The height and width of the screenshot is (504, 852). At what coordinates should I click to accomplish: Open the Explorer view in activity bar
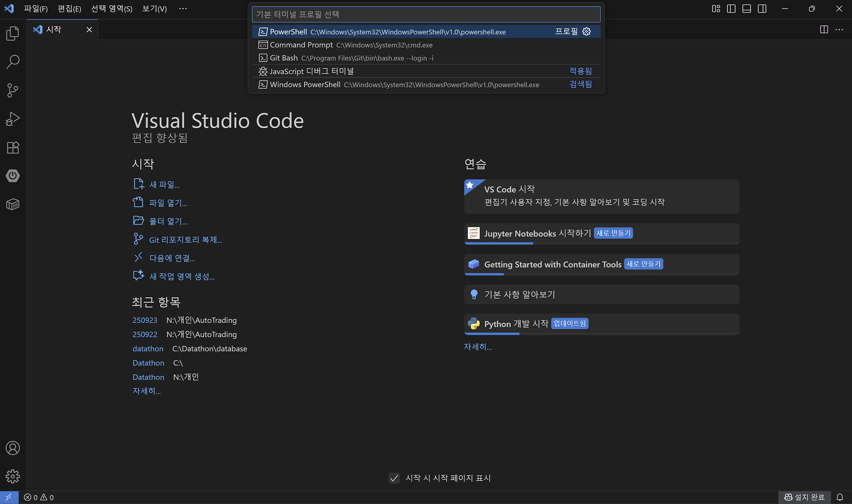tap(13, 34)
